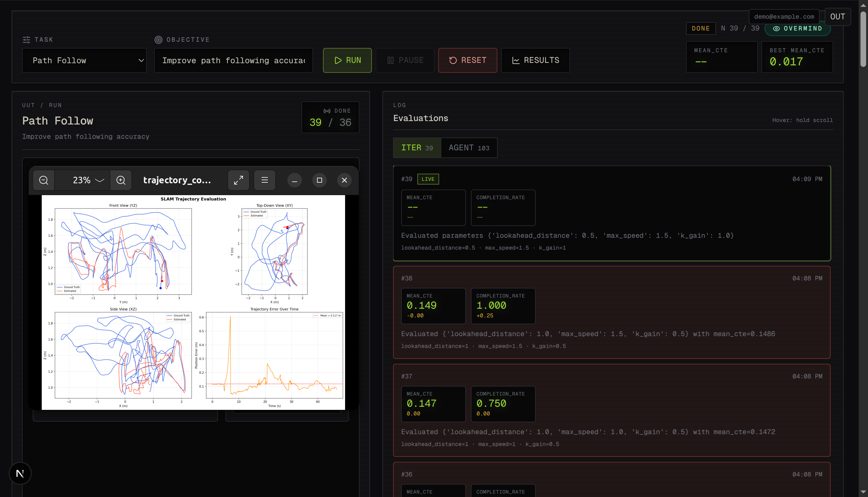Click the Next.js N logo badge
This screenshot has width=868, height=497.
click(20, 473)
